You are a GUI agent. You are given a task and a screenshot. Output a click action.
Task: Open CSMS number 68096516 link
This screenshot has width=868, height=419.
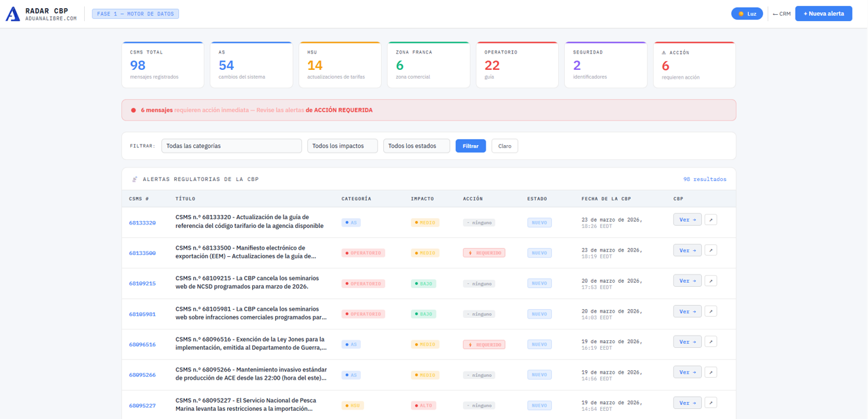tap(142, 344)
